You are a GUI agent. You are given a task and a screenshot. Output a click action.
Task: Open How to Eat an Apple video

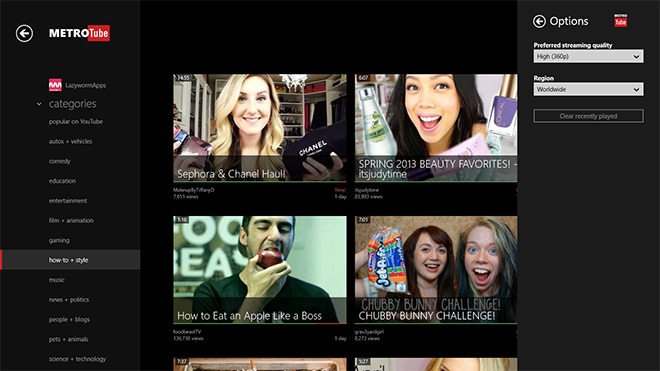[x=260, y=270]
